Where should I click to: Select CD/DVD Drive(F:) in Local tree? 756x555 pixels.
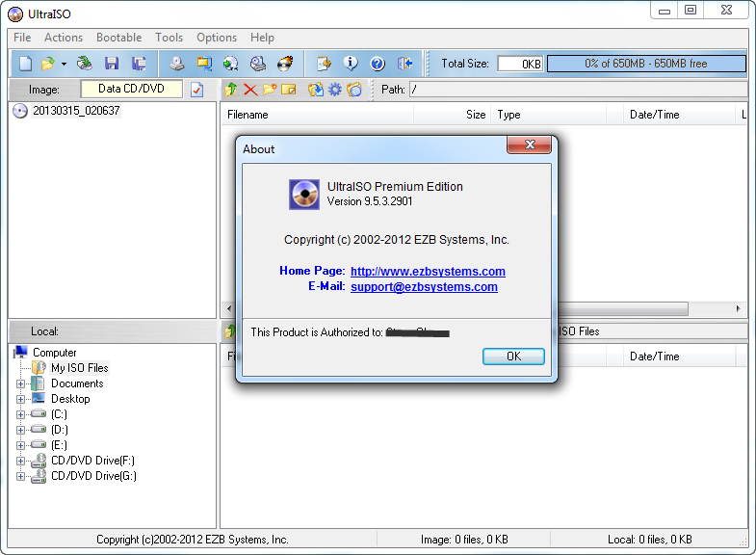click(92, 461)
